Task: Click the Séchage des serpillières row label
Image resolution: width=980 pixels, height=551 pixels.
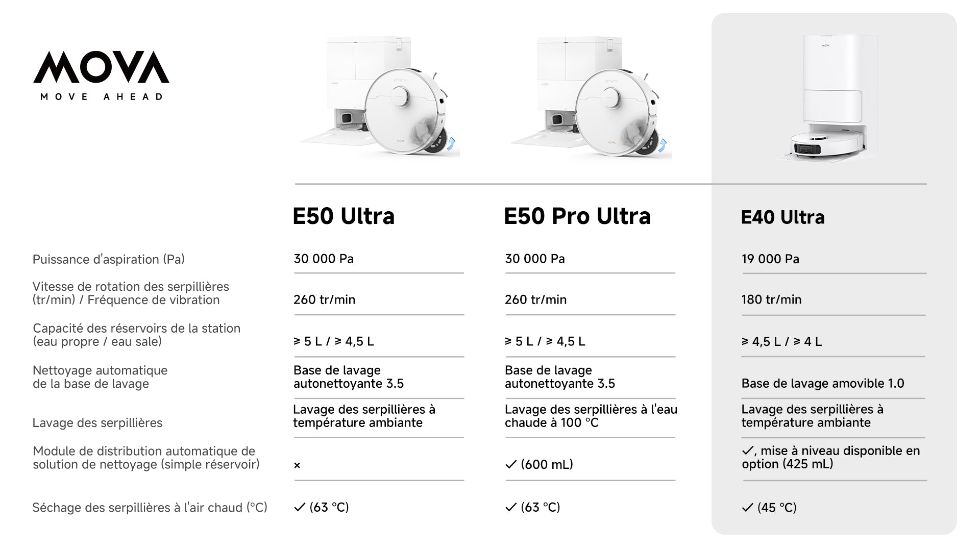Action: pyautogui.click(x=150, y=508)
